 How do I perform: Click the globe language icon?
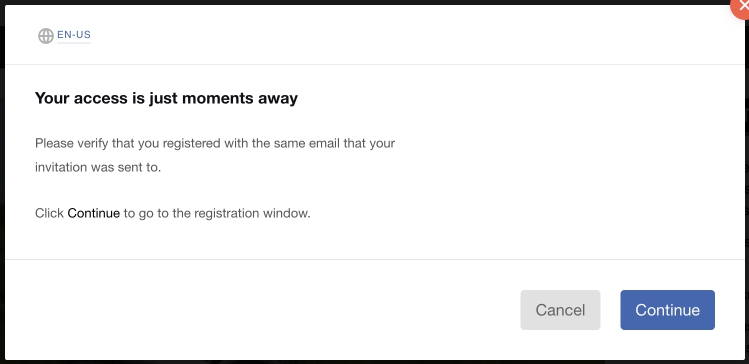(x=46, y=36)
